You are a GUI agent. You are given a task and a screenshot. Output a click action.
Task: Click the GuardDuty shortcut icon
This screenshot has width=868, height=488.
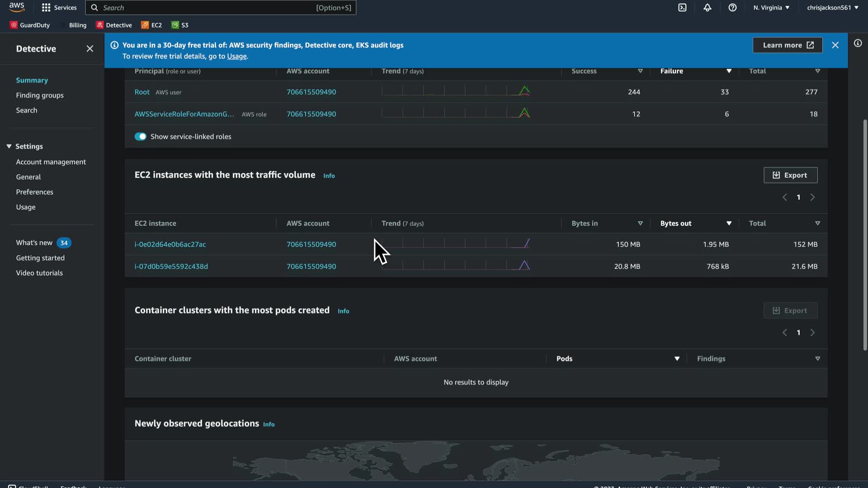14,25
